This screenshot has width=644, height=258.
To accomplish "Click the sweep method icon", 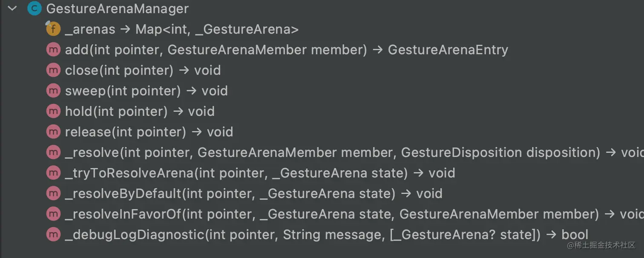I will [x=53, y=91].
